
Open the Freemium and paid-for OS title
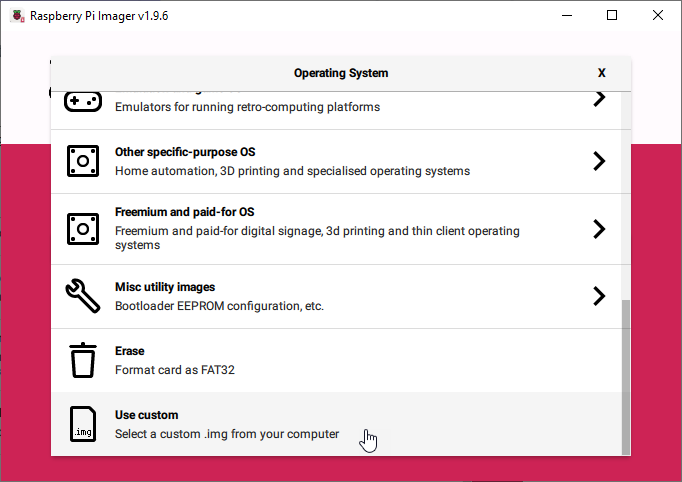point(184,212)
